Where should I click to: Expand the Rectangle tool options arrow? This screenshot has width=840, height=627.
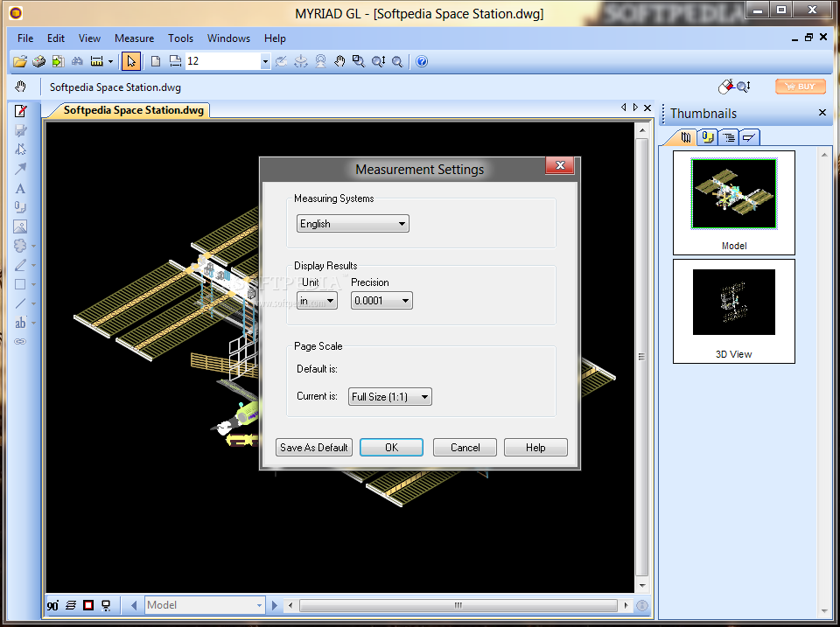point(34,285)
